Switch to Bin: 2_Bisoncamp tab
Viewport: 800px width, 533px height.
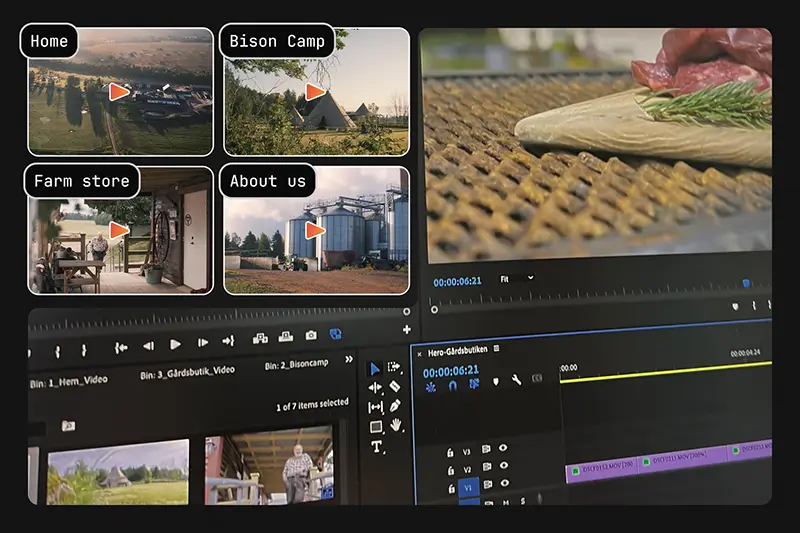pyautogui.click(x=296, y=364)
